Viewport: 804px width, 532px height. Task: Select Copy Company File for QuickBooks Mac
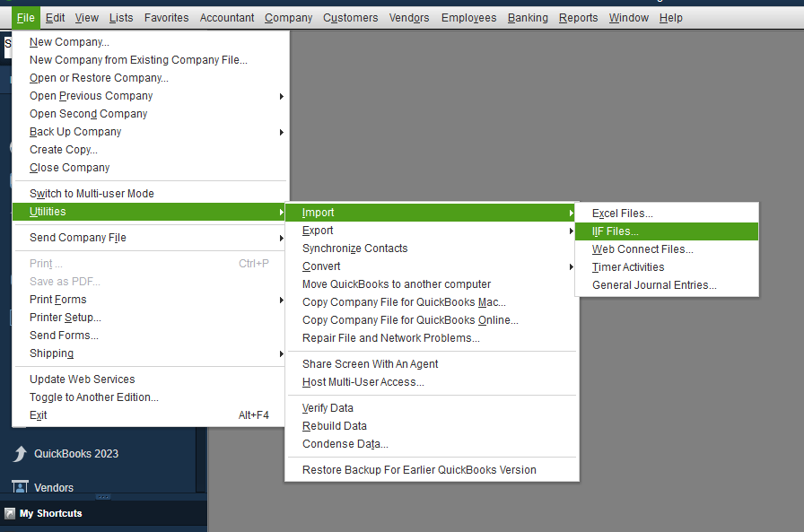point(432,302)
